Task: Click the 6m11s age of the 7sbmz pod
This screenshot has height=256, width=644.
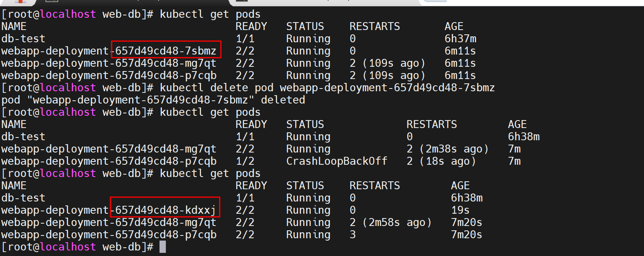Action: coord(460,51)
